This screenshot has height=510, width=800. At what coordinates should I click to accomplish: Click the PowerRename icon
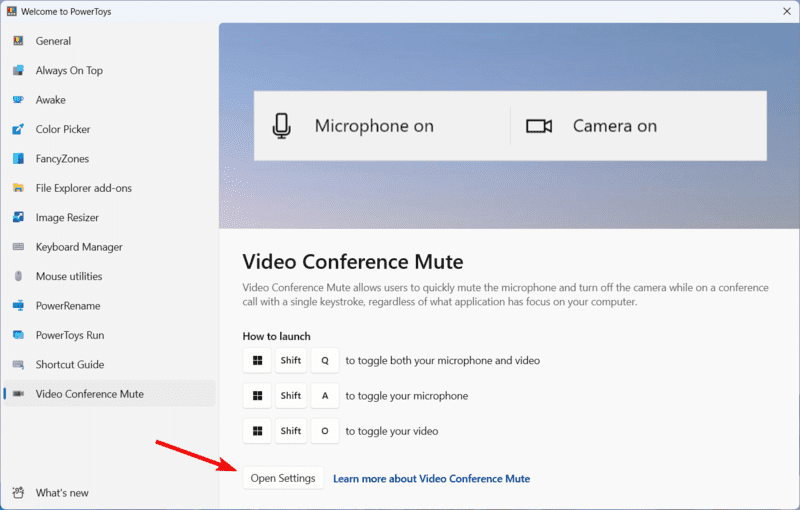[x=18, y=305]
